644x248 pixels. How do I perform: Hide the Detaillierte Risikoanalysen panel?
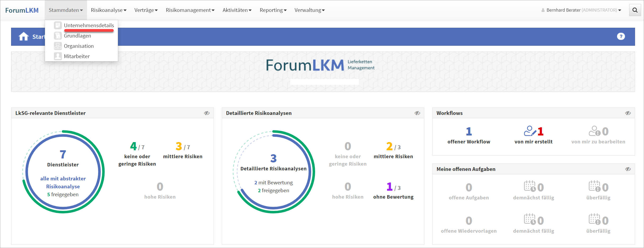pos(417,113)
